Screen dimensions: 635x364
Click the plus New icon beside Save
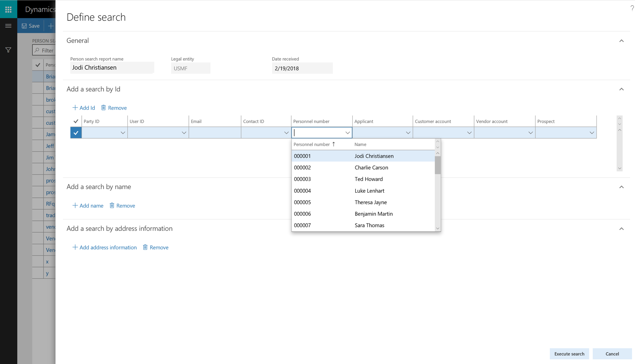(x=51, y=26)
